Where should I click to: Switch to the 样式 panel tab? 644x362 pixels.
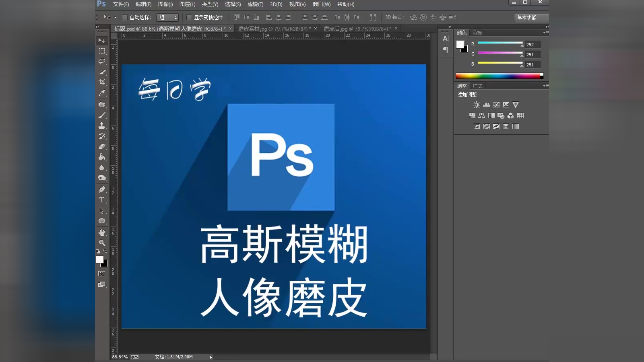coord(477,86)
